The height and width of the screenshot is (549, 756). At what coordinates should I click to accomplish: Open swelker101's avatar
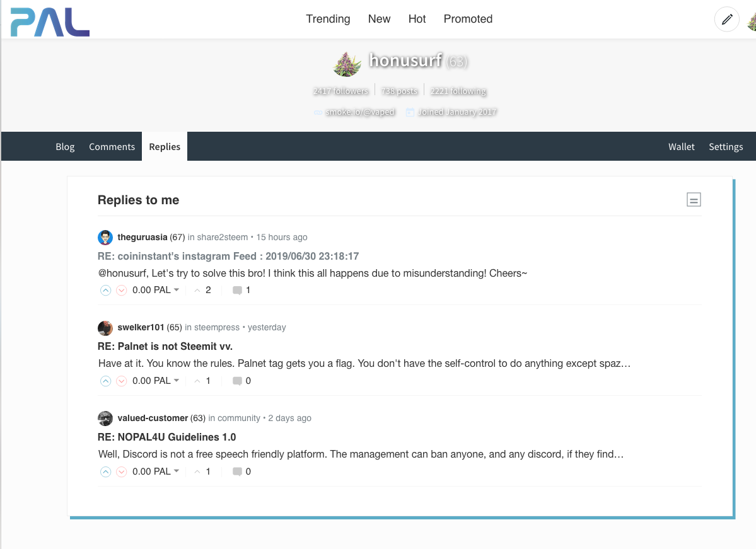(105, 328)
